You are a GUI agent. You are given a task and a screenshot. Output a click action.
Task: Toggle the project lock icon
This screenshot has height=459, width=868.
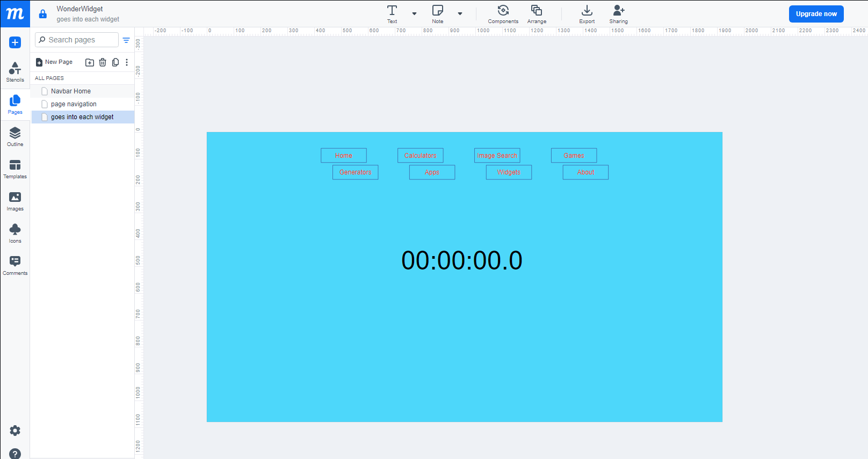43,14
